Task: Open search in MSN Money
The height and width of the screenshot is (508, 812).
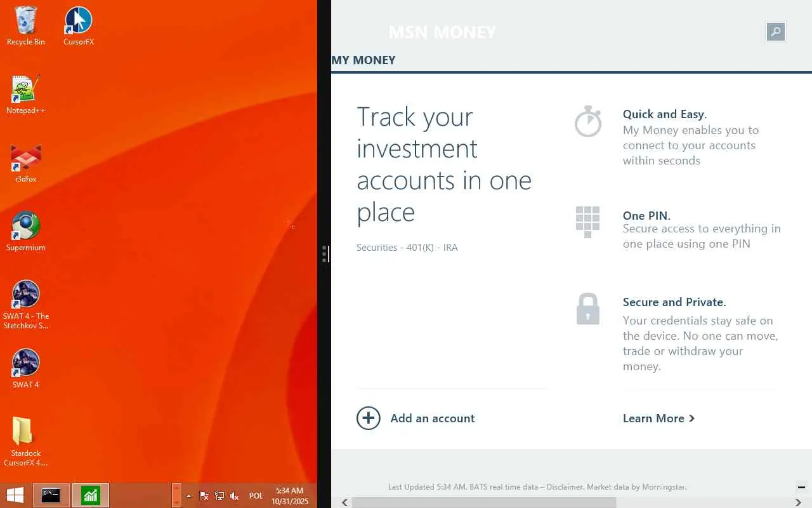Action: (x=776, y=32)
